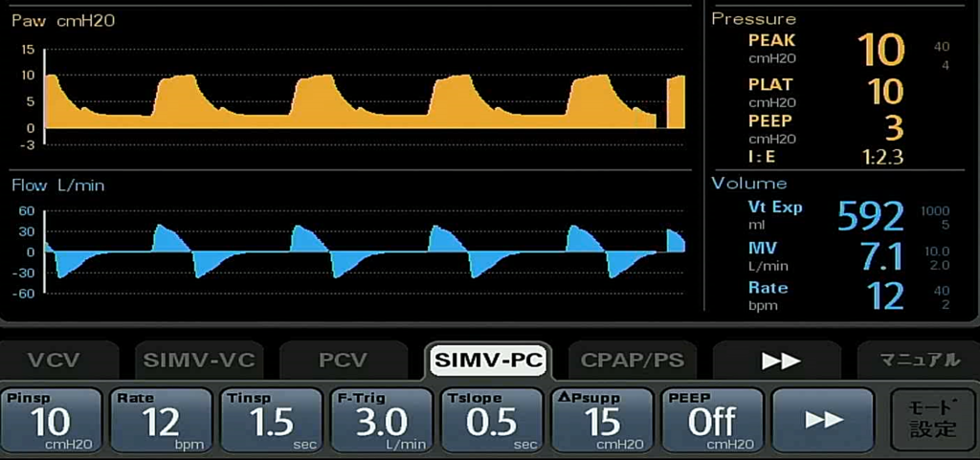
Task: Adjust the Pinsp 10 cmH2O setting
Action: coord(51,419)
